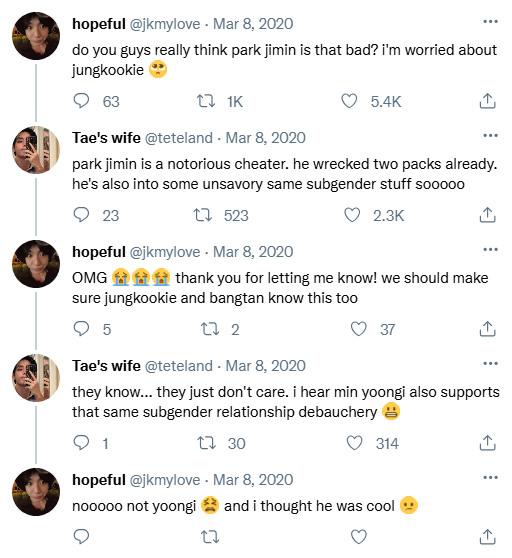Retweet the tweet with 30 retweets
Image resolution: width=512 pixels, height=558 pixels.
(x=206, y=443)
